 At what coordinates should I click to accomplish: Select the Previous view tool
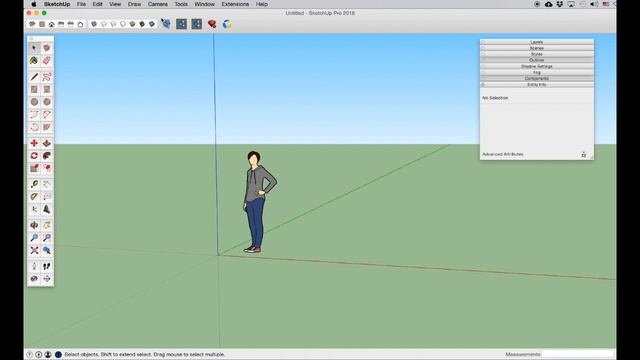[x=47, y=251]
